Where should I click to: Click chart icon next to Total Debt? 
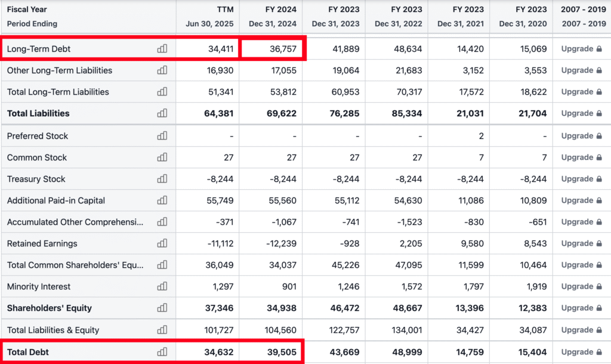(x=162, y=352)
